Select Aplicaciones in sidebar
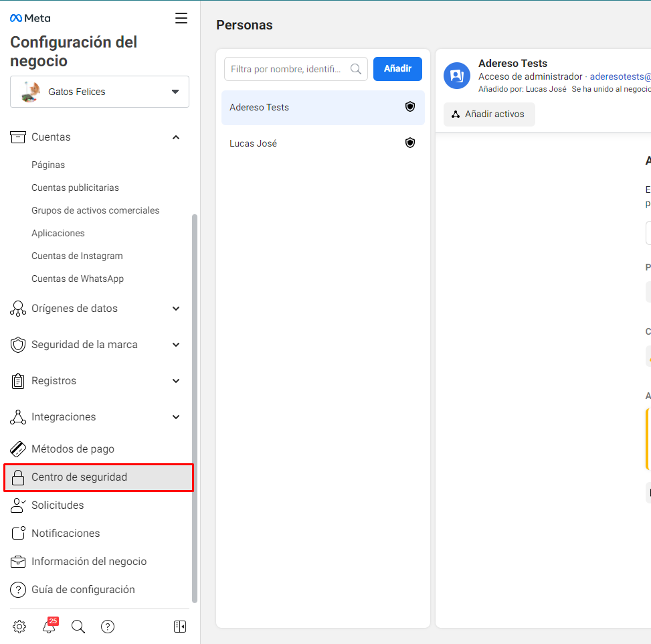651x644 pixels. click(x=58, y=234)
